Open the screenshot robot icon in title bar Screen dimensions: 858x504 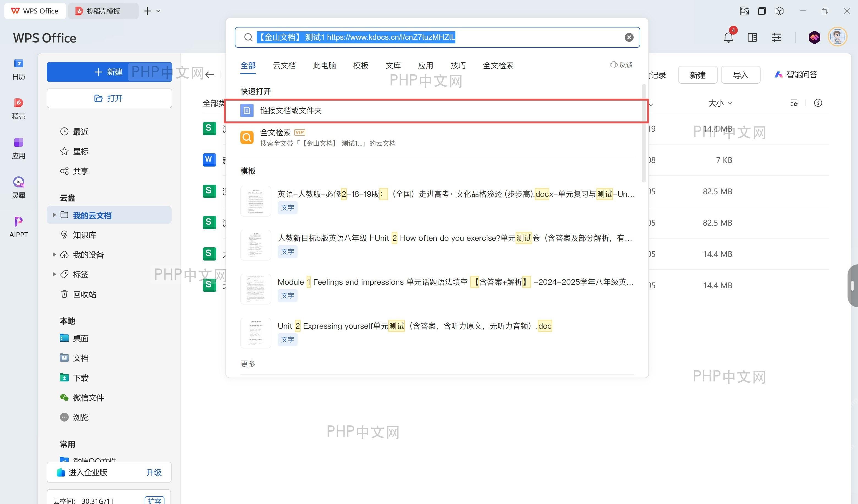coord(744,11)
